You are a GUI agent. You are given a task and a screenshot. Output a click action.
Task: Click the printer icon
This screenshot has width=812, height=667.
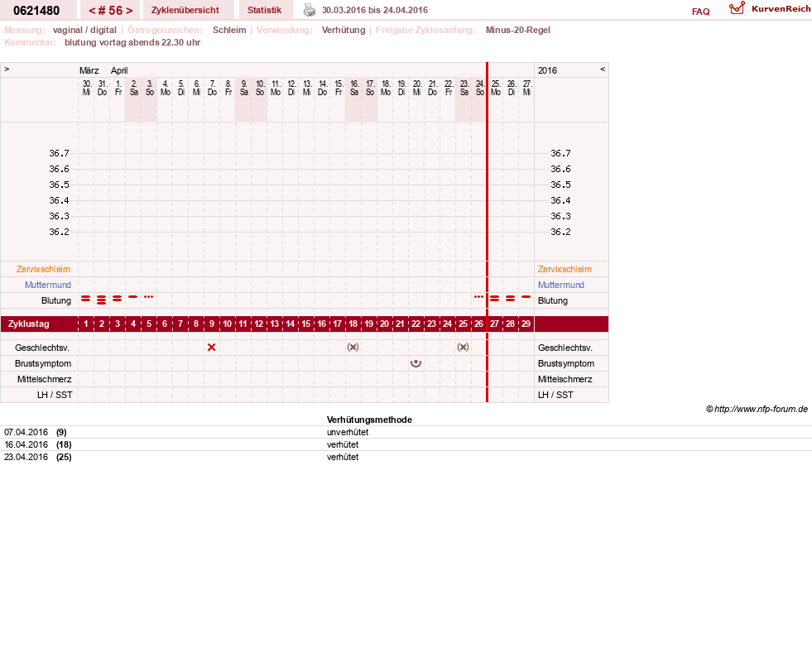pyautogui.click(x=310, y=10)
